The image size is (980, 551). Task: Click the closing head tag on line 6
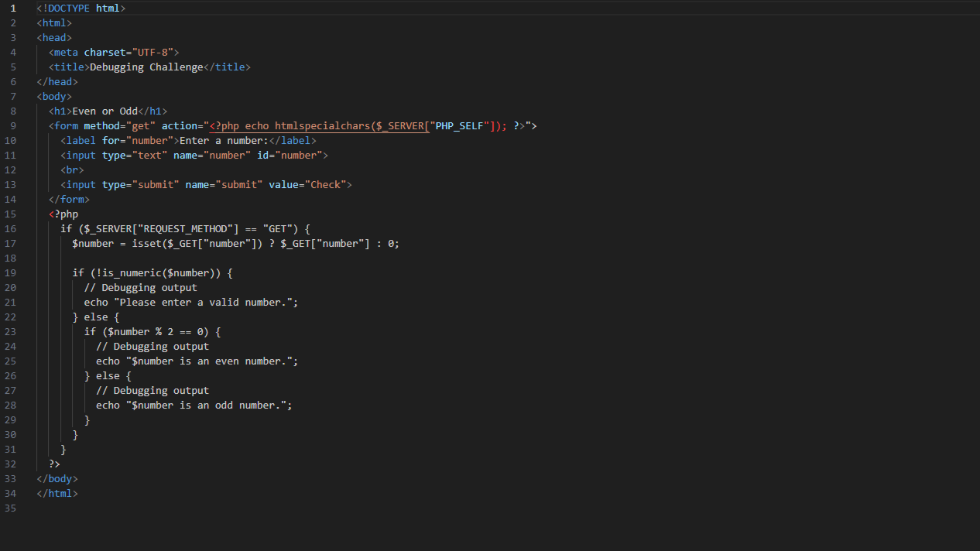[57, 81]
